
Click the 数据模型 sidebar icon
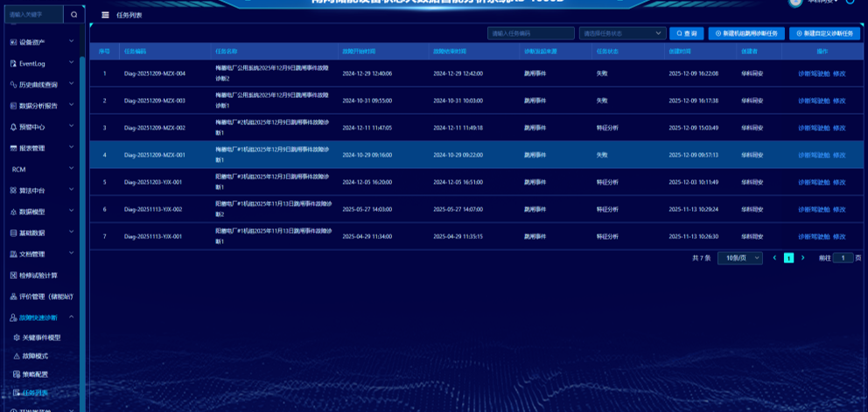14,212
